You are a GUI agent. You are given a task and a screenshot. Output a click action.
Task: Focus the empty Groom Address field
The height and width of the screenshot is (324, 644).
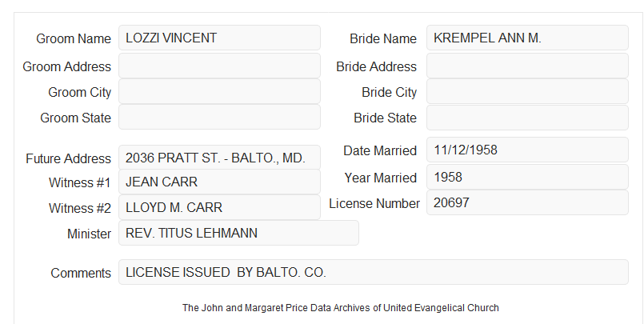[x=219, y=66]
